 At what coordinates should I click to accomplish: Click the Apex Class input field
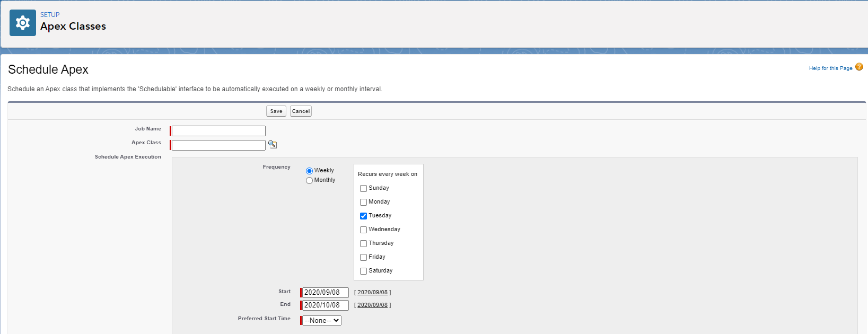pyautogui.click(x=218, y=145)
